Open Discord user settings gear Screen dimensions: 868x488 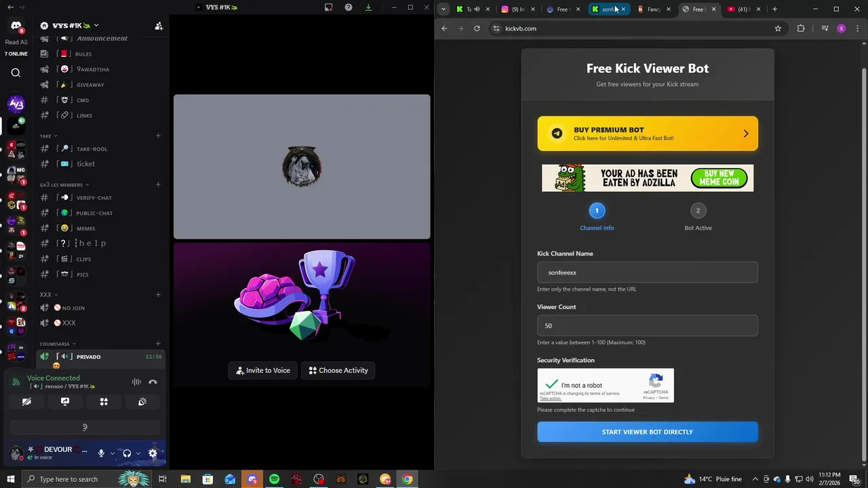(x=153, y=453)
